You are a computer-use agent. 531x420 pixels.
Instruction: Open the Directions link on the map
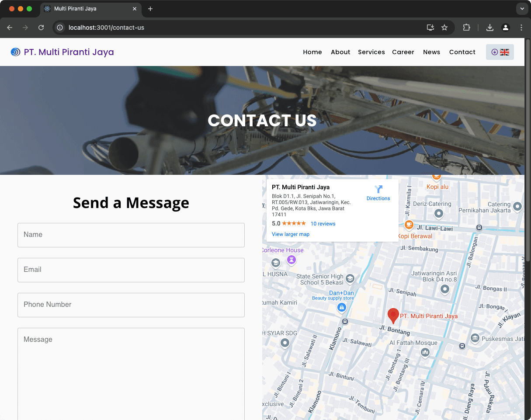tap(378, 198)
